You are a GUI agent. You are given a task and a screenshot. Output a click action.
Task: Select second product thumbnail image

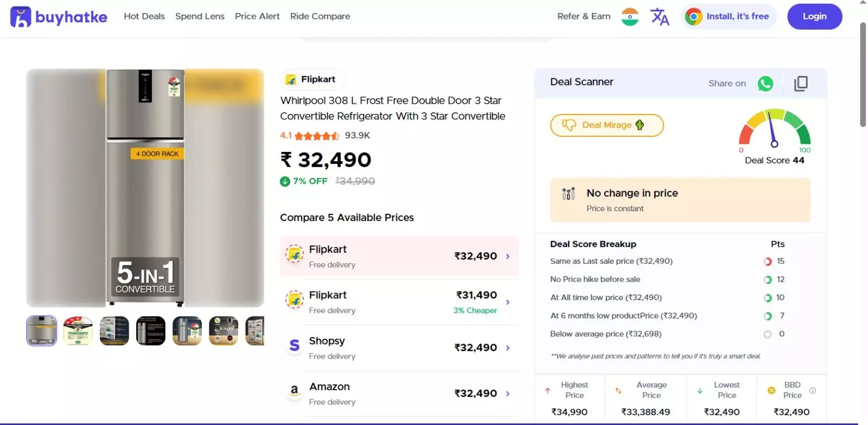tap(78, 331)
